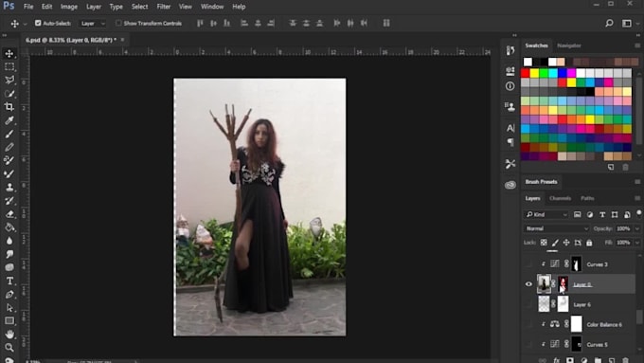This screenshot has height=363, width=644.
Task: Show Layer 6 visibility box
Action: (x=529, y=304)
